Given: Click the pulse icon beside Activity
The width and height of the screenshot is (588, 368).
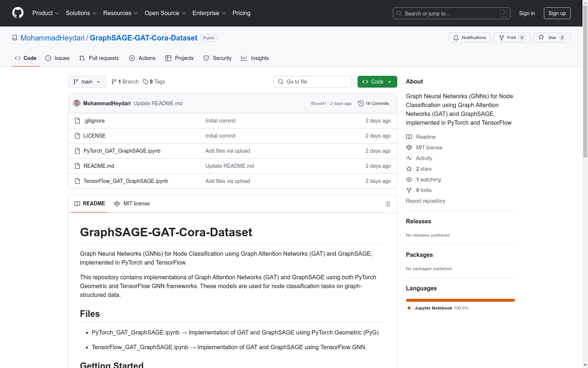Looking at the screenshot, I should 409,158.
